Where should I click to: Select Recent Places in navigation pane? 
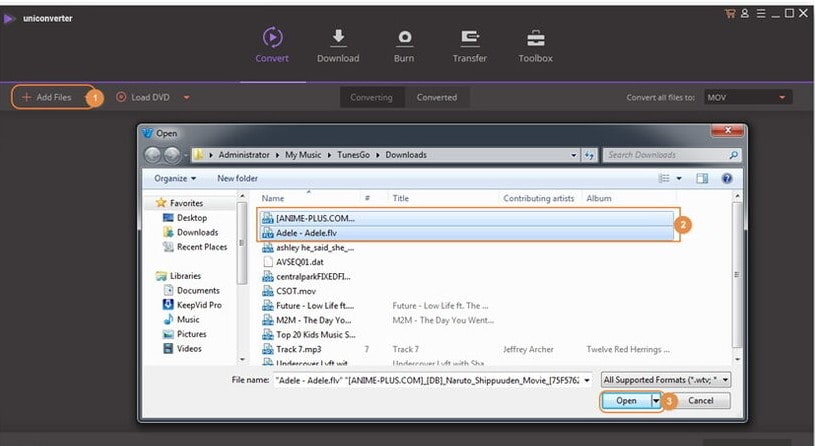tap(195, 247)
